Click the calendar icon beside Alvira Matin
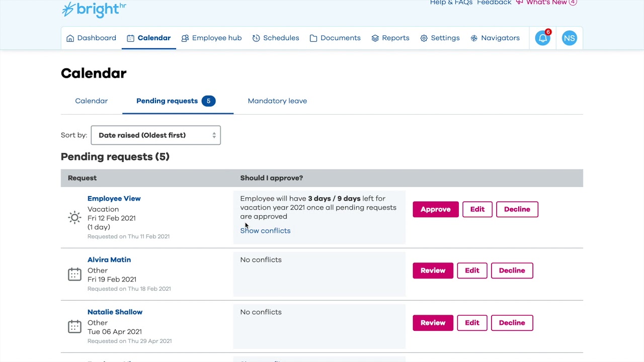This screenshot has width=644, height=362. [x=74, y=274]
